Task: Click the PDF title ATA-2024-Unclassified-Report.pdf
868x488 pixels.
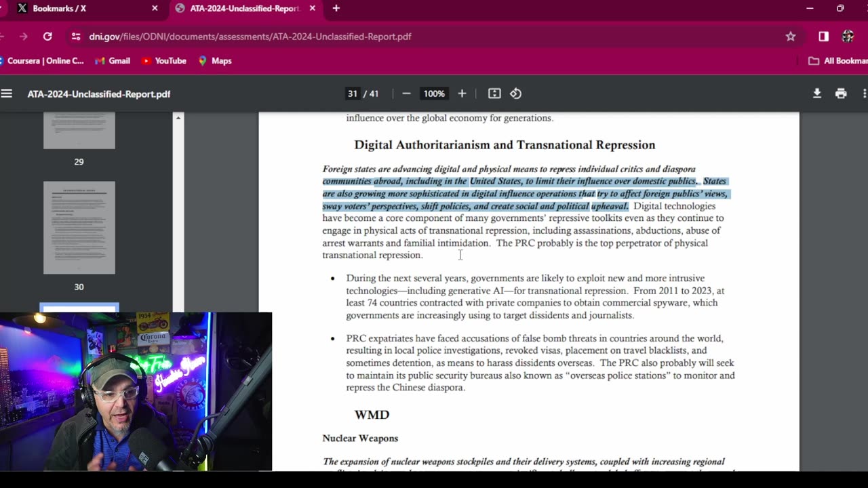Action: (x=99, y=94)
